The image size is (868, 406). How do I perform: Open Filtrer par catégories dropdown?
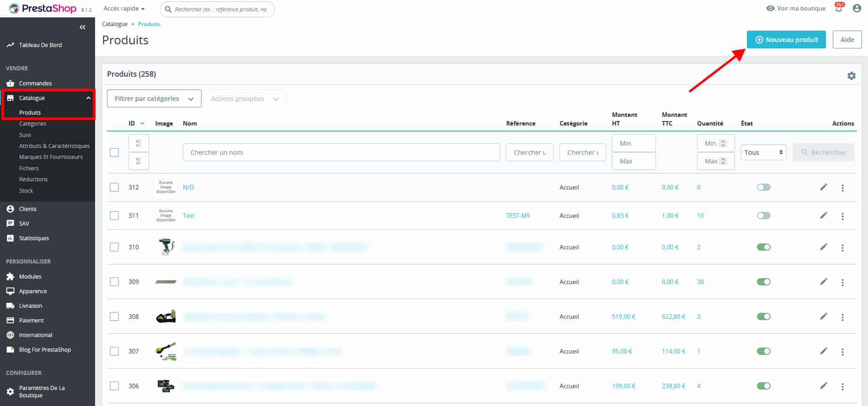(x=154, y=99)
